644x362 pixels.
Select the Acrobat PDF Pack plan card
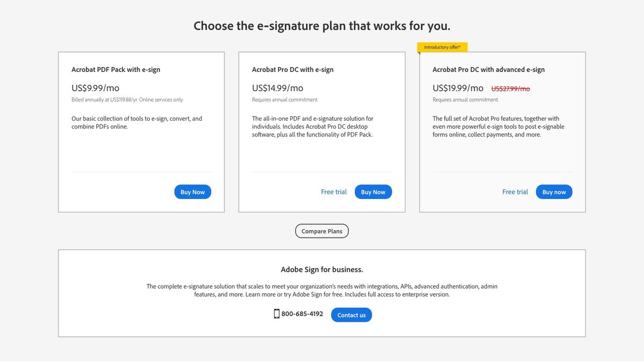point(141,131)
